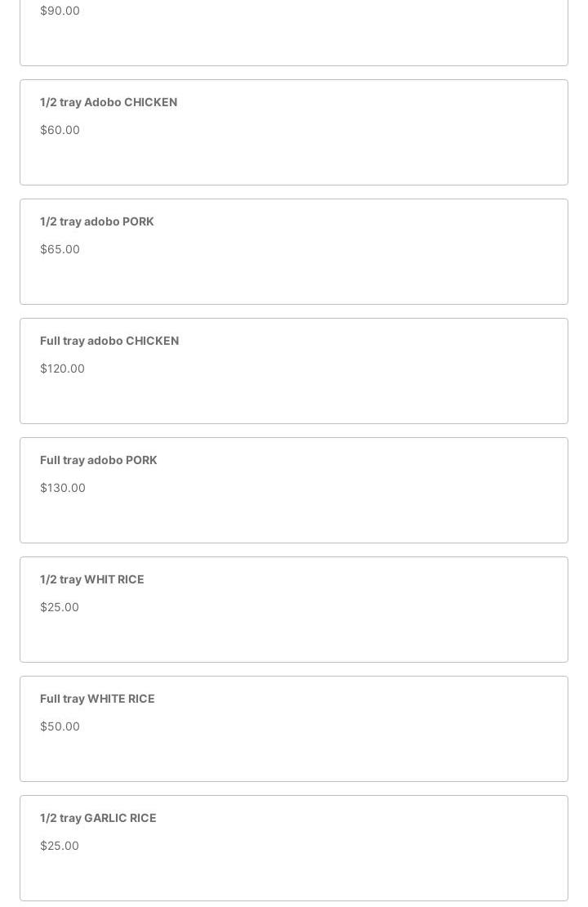The width and height of the screenshot is (588, 907).
Task: Click the Full tray adobo PORK title
Action: pos(98,460)
